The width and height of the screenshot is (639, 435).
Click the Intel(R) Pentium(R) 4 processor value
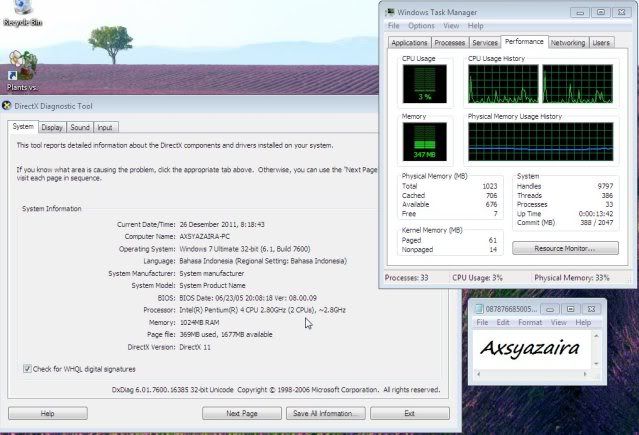point(262,310)
